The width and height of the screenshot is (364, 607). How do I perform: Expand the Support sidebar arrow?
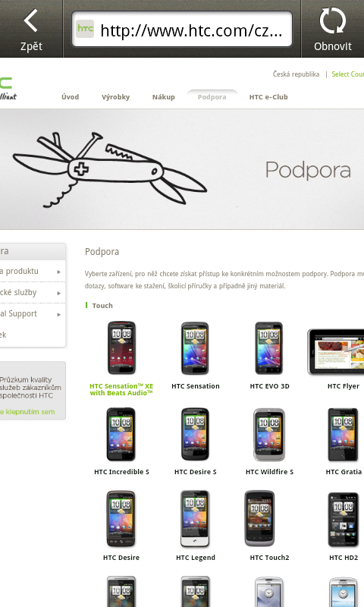click(x=59, y=314)
